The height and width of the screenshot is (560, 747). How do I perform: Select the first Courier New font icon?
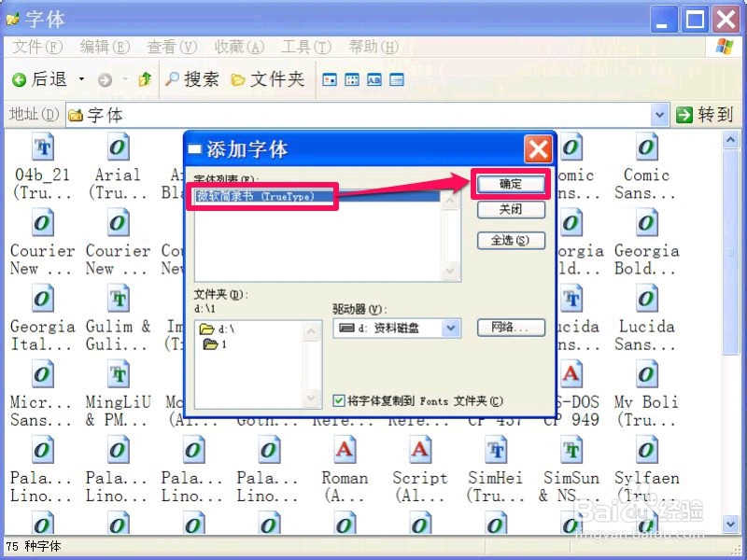(x=42, y=223)
